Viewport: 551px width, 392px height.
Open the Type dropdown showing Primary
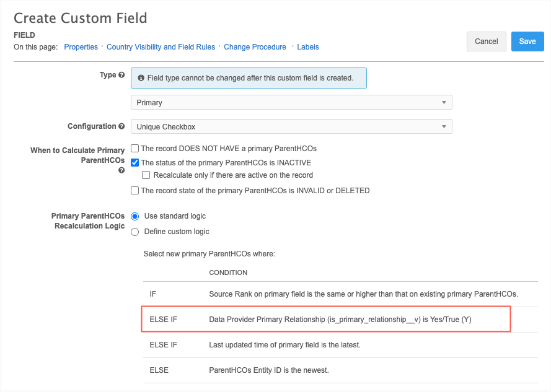click(x=291, y=102)
